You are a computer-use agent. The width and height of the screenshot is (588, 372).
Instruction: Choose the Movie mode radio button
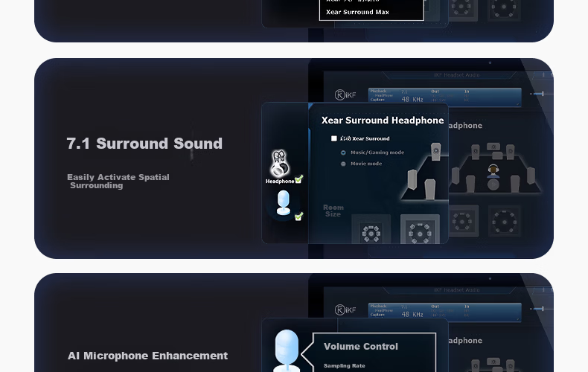coord(343,164)
